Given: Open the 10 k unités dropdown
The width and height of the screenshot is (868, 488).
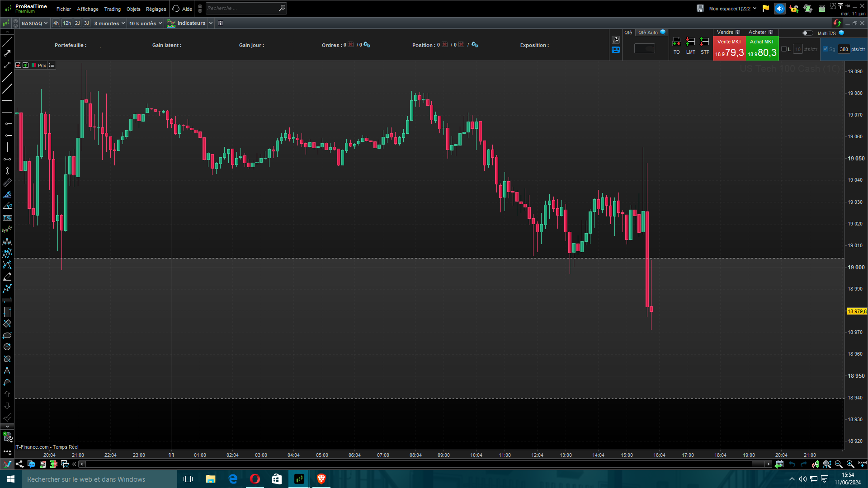Looking at the screenshot, I should (x=145, y=23).
